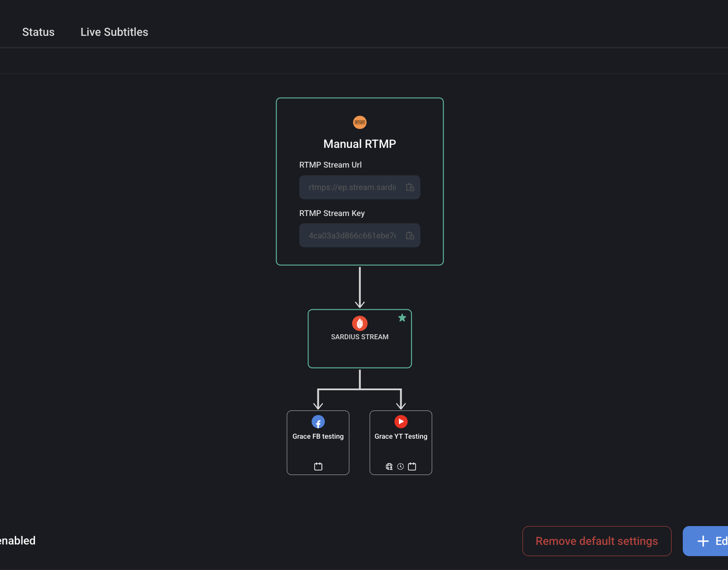Click the blue plus Edit button
This screenshot has height=570, width=728.
tap(706, 541)
